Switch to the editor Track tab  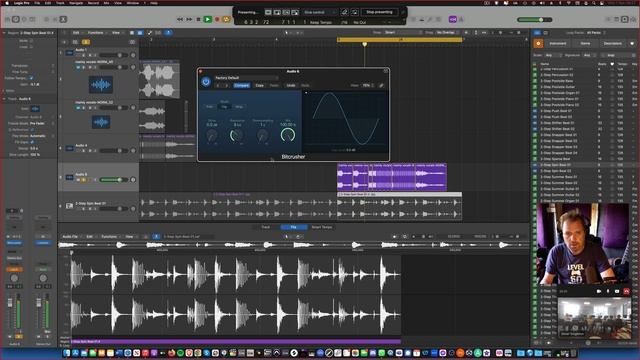(x=266, y=227)
